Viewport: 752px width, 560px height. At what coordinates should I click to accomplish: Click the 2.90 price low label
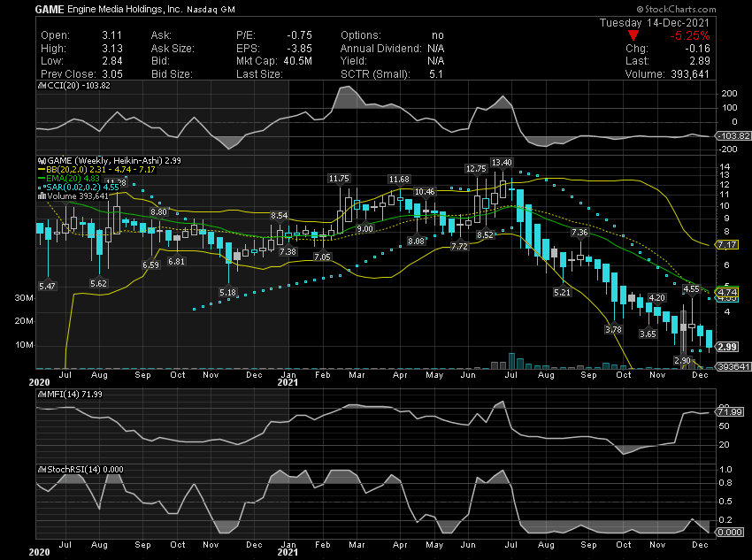pyautogui.click(x=682, y=361)
